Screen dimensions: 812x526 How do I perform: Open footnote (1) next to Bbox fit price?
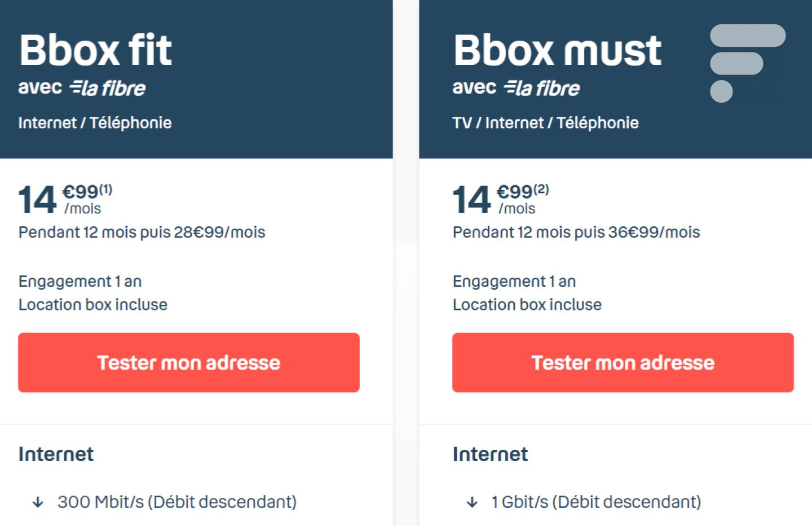pos(106,189)
